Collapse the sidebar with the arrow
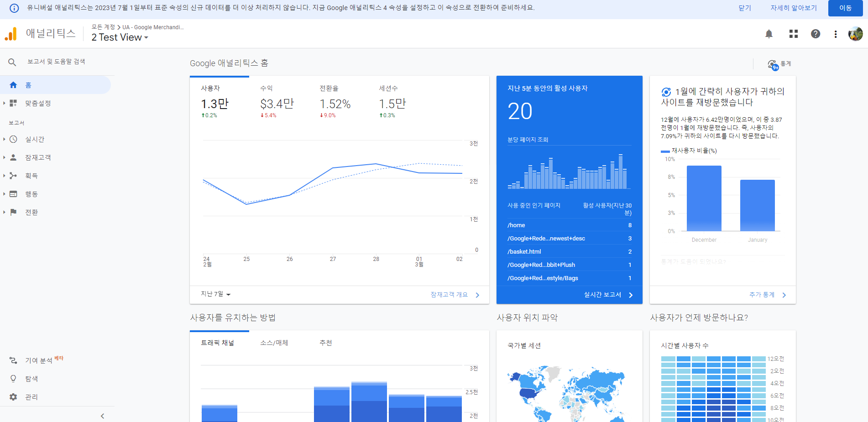Image resolution: width=868 pixels, height=422 pixels. 102,416
